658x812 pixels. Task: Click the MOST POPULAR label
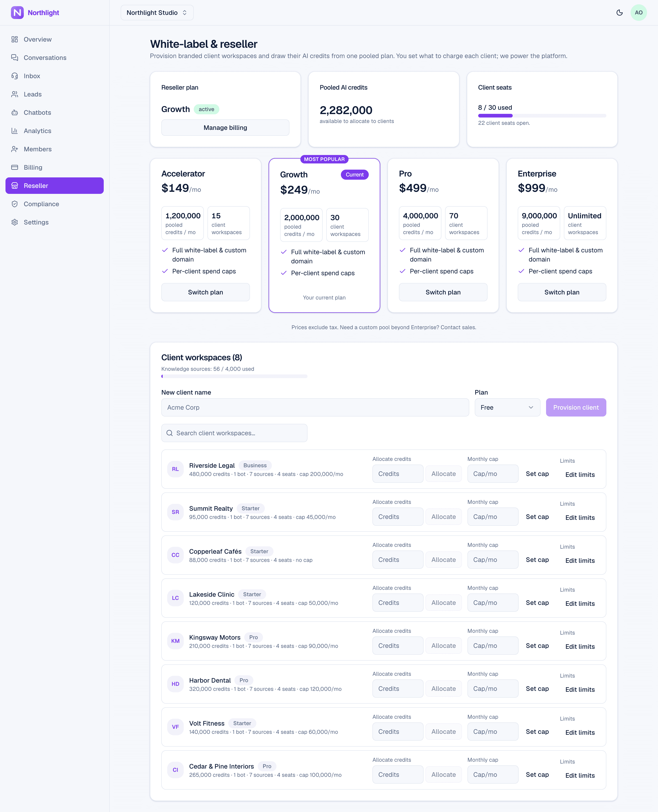click(x=324, y=159)
